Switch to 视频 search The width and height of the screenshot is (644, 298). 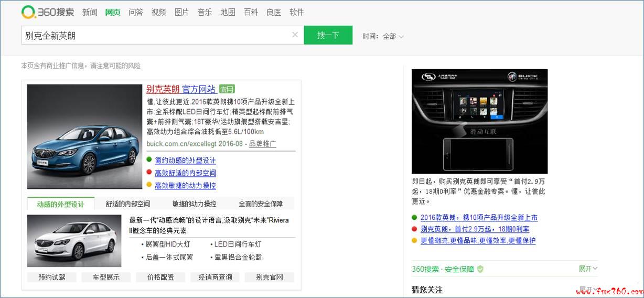tap(159, 12)
